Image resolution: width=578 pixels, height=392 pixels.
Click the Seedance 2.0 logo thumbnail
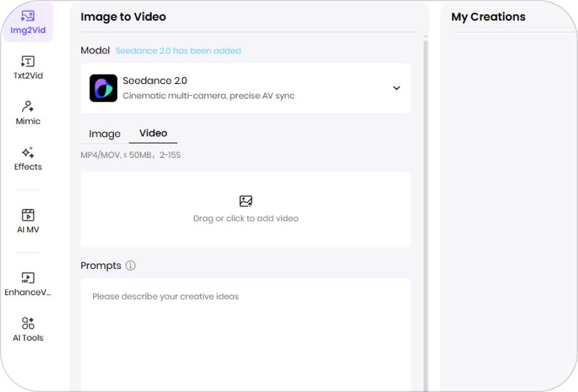(103, 88)
